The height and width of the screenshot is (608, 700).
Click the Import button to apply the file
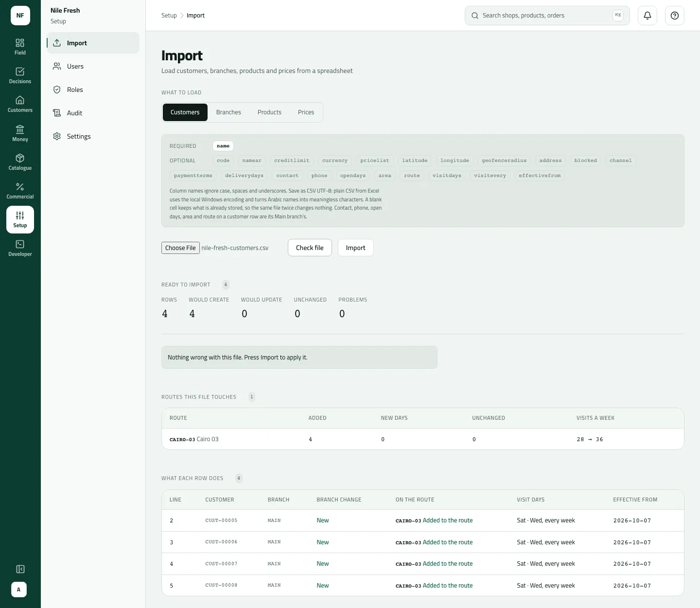point(355,248)
